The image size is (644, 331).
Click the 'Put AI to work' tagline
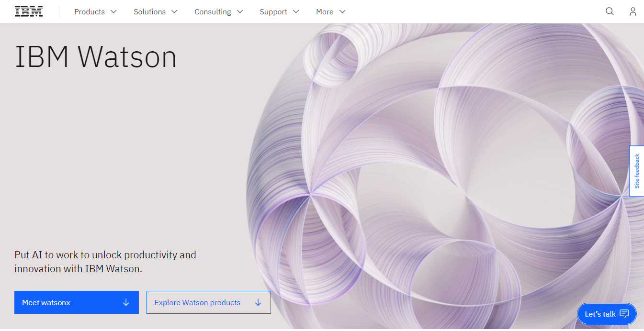coord(105,262)
